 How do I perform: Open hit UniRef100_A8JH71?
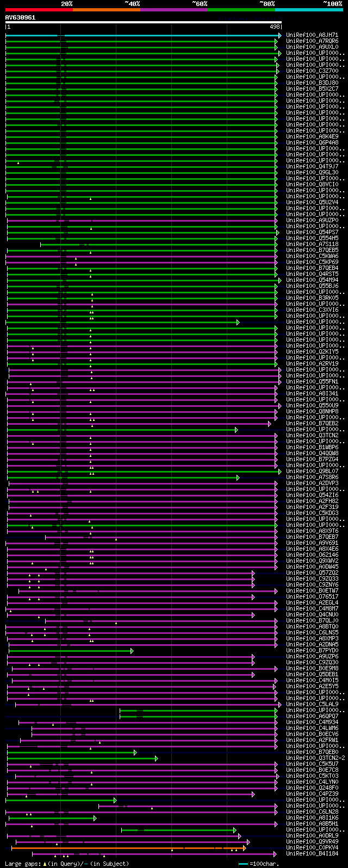(x=312, y=35)
